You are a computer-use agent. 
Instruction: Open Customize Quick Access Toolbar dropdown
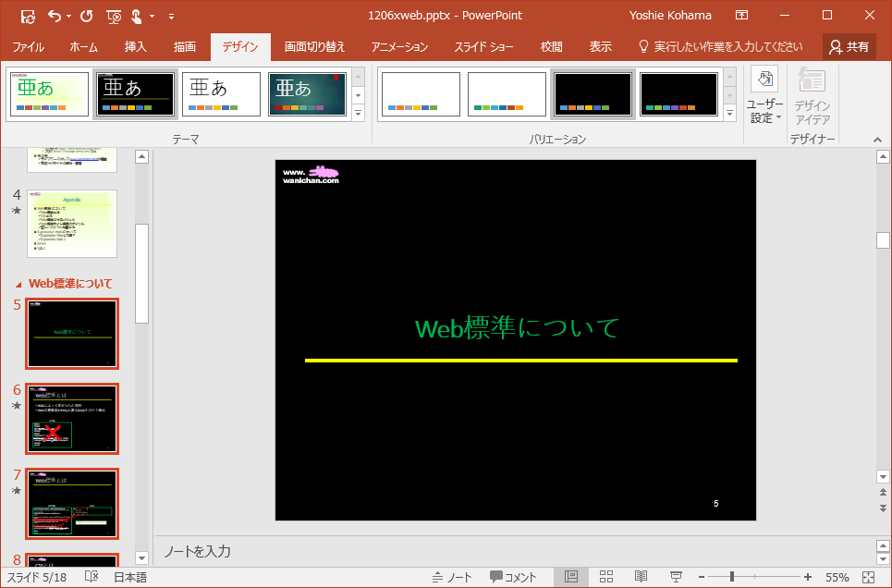point(171,17)
